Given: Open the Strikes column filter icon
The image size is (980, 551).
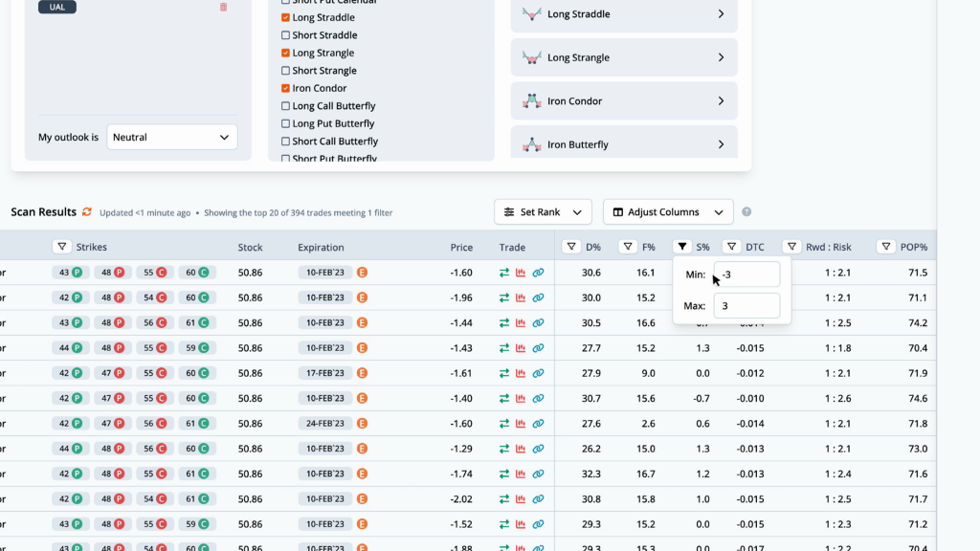Looking at the screenshot, I should (61, 247).
